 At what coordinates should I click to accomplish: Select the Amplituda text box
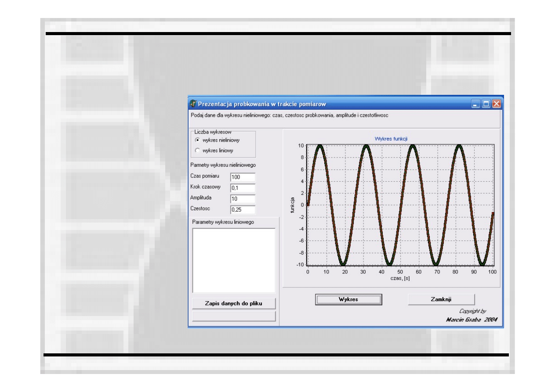(243, 198)
